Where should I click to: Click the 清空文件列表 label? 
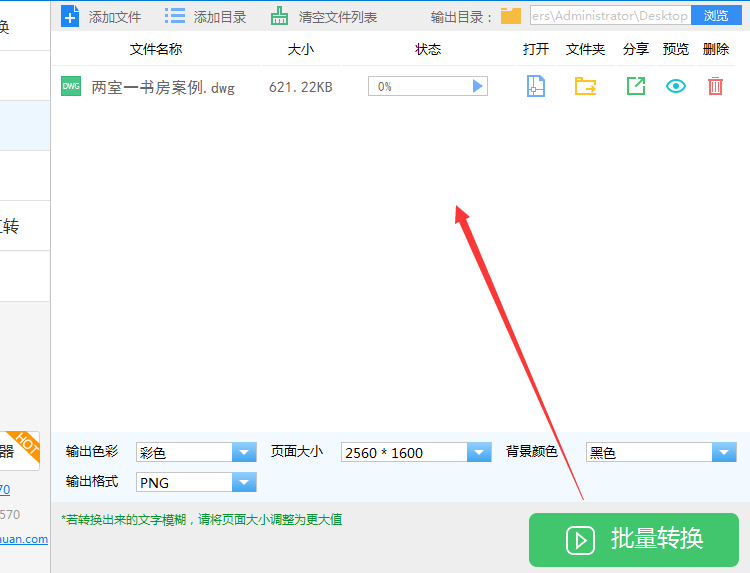(338, 17)
